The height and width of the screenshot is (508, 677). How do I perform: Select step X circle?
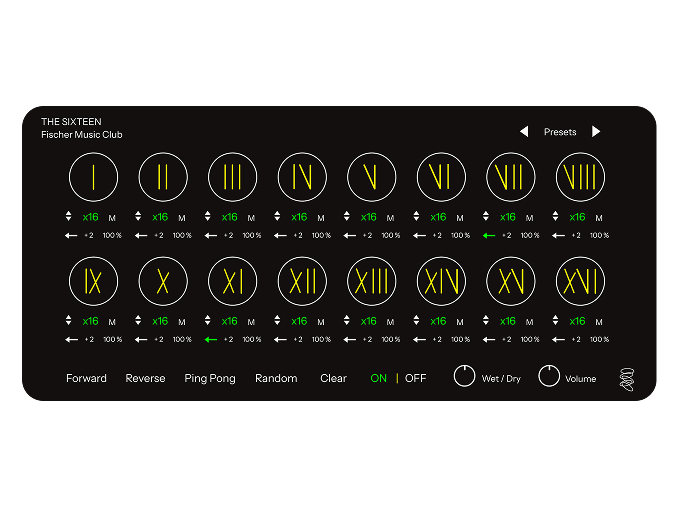click(x=163, y=281)
